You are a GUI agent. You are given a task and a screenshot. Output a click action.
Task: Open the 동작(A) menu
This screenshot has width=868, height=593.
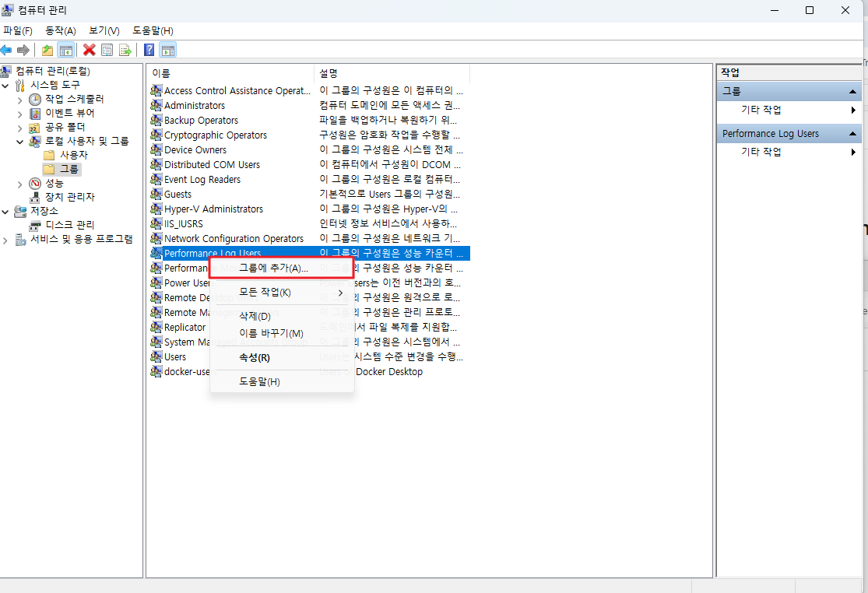(60, 30)
